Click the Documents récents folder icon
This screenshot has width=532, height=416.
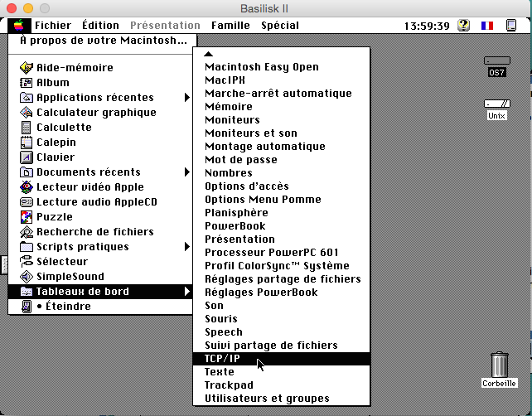pyautogui.click(x=27, y=172)
